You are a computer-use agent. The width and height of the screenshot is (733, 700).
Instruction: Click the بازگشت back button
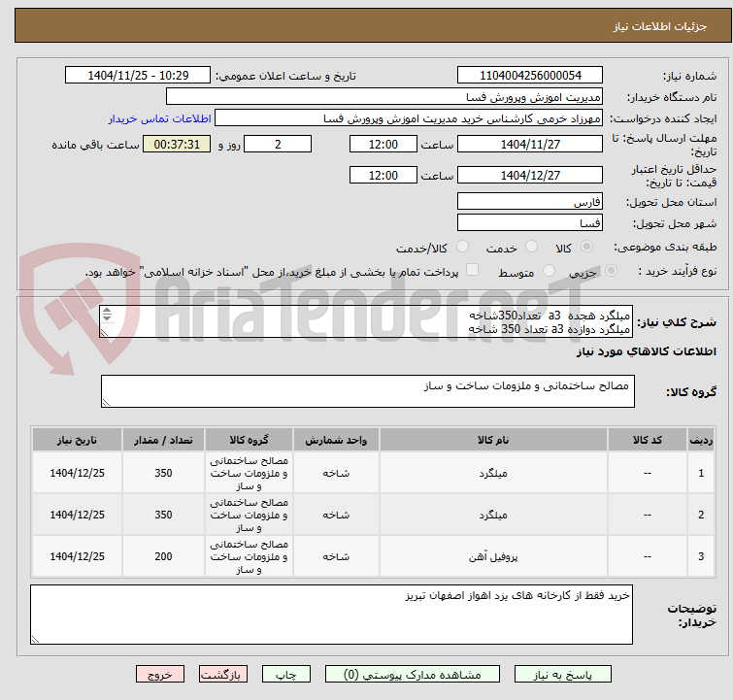coord(223,675)
